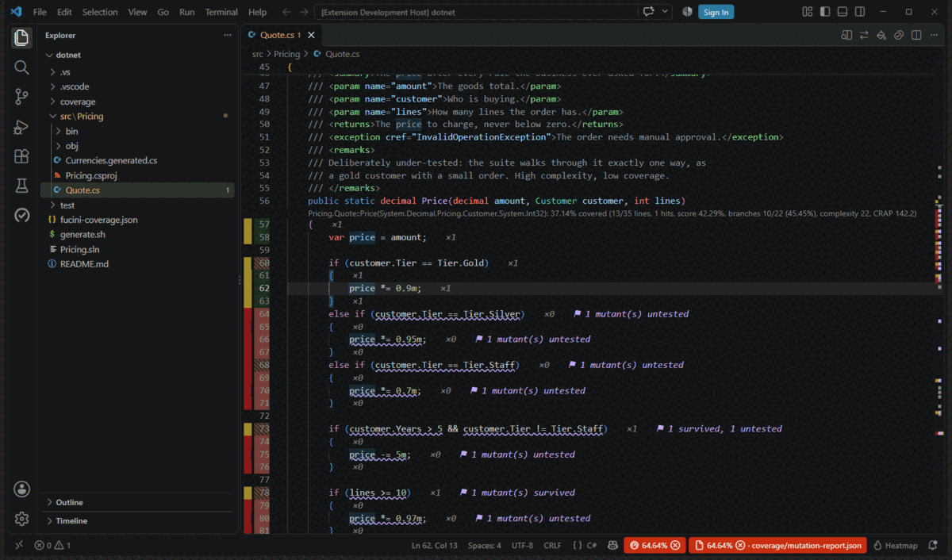Open the Source Control view
The width and height of the screenshot is (952, 560).
coord(21,97)
